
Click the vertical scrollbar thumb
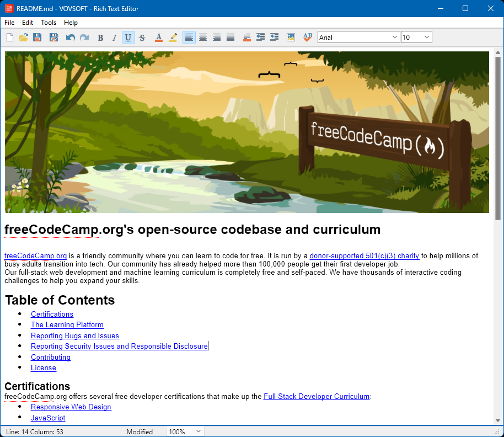point(498,138)
